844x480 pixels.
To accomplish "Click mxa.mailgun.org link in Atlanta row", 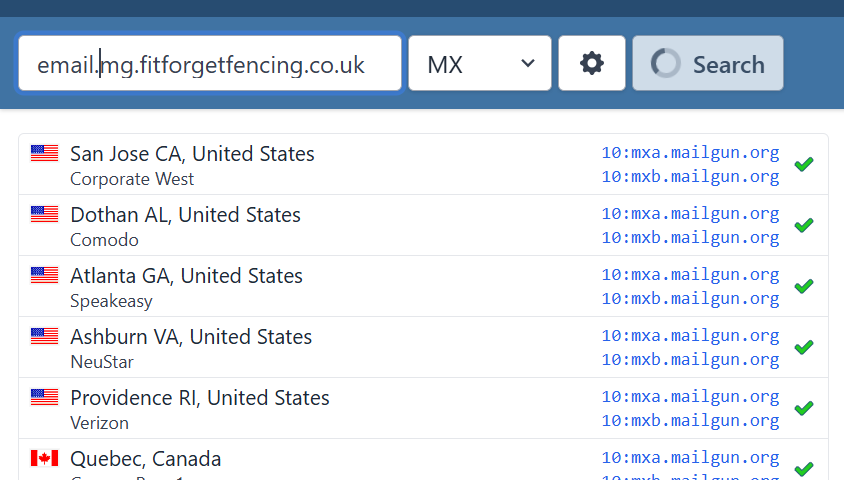I will [x=690, y=275].
